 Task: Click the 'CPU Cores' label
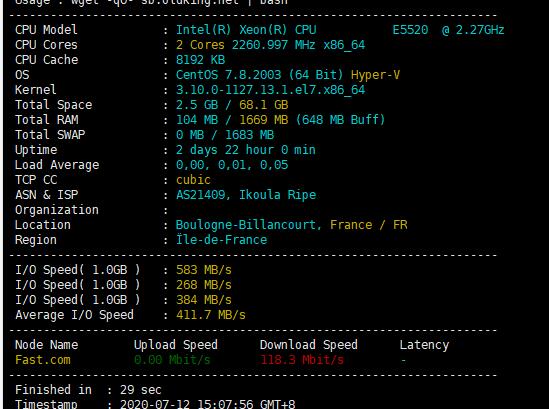point(46,45)
